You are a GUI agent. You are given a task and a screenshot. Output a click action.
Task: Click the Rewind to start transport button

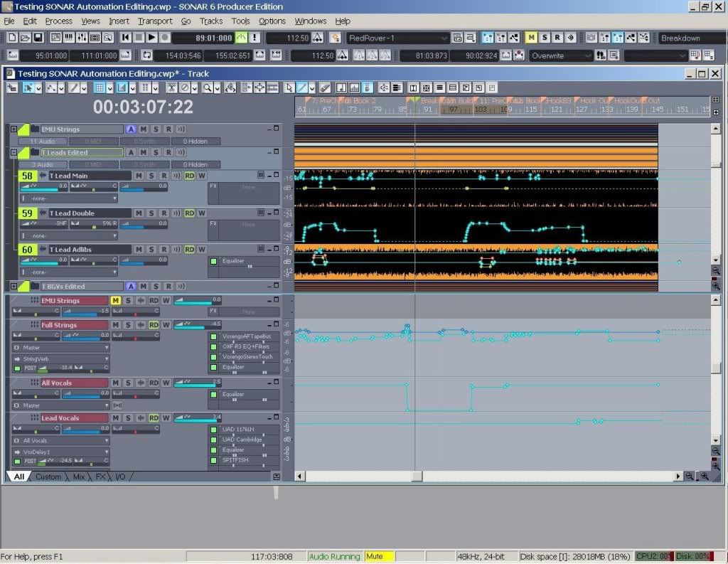click(126, 38)
